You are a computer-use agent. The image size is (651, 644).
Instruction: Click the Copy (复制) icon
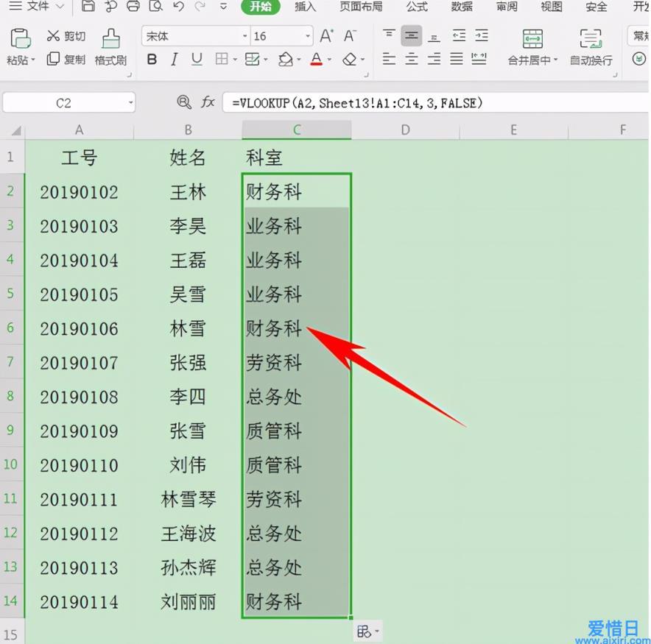click(54, 60)
